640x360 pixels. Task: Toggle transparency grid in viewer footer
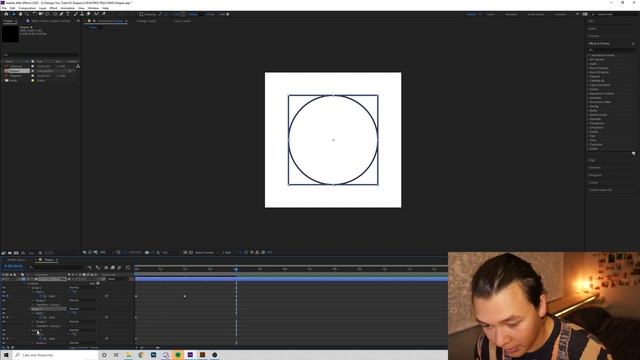[191, 252]
